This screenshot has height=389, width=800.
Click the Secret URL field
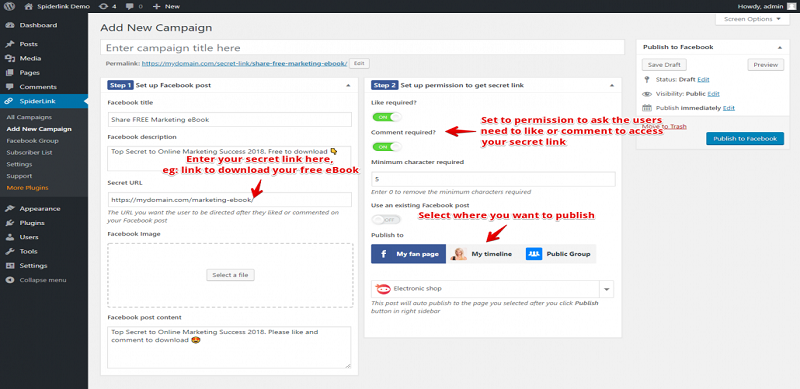click(230, 199)
